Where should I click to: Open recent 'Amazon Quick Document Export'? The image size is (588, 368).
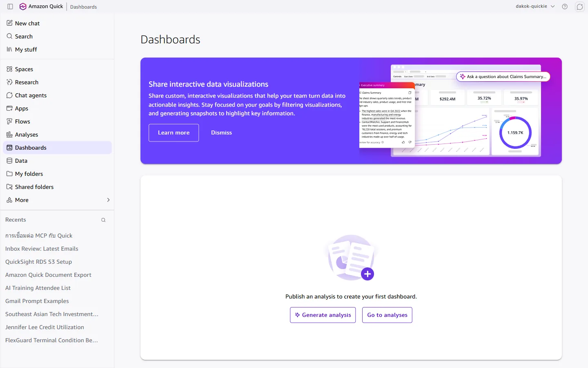[48, 275]
